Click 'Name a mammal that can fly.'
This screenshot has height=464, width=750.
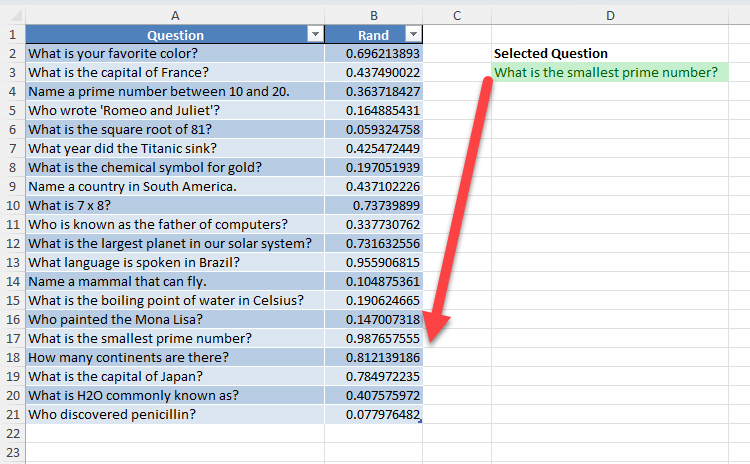[175, 281]
